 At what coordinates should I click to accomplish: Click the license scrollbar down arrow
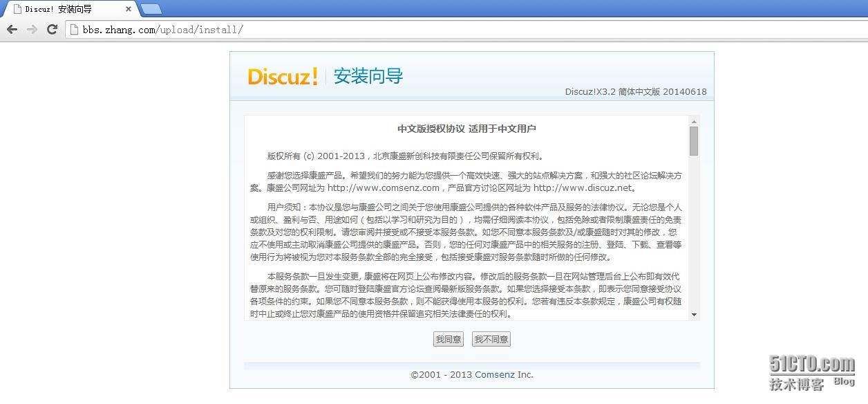pos(694,315)
